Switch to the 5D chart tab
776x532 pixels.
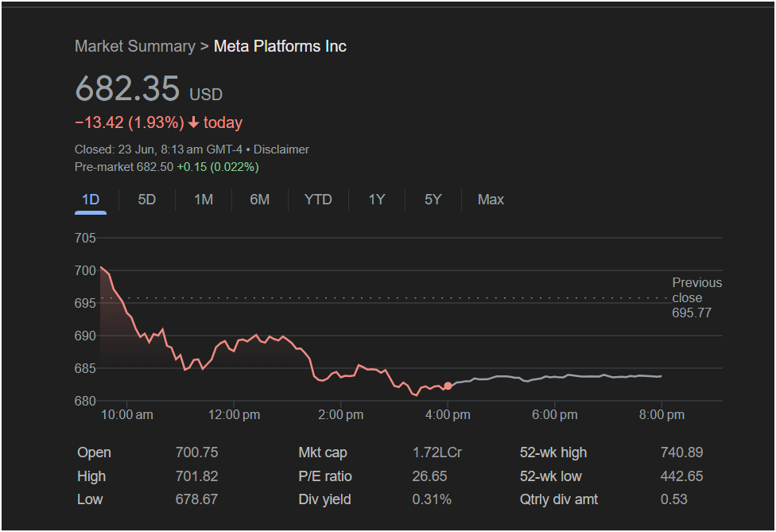[x=147, y=200]
